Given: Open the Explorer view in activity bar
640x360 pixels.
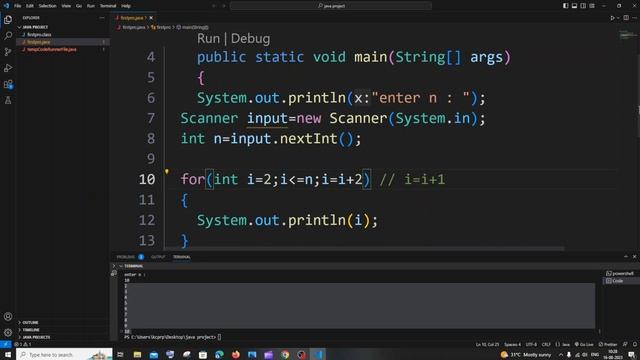Looking at the screenshot, I should click(x=8, y=20).
